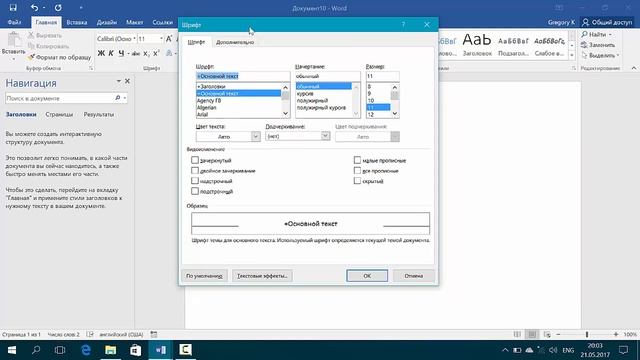Expand the styles gallery more arrow

572,55
